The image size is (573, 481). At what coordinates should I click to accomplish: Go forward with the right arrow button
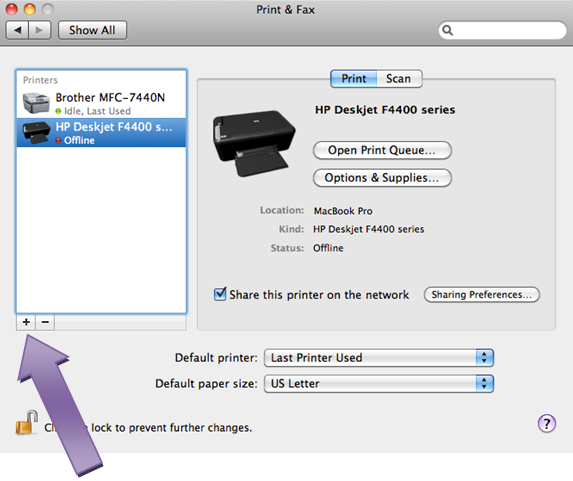click(39, 30)
